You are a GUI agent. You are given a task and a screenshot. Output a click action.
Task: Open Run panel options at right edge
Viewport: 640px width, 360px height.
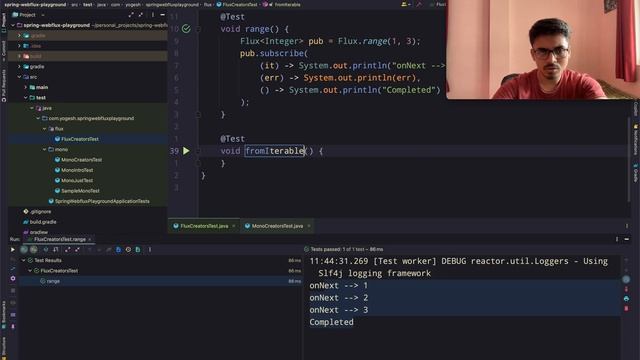pyautogui.click(x=617, y=239)
